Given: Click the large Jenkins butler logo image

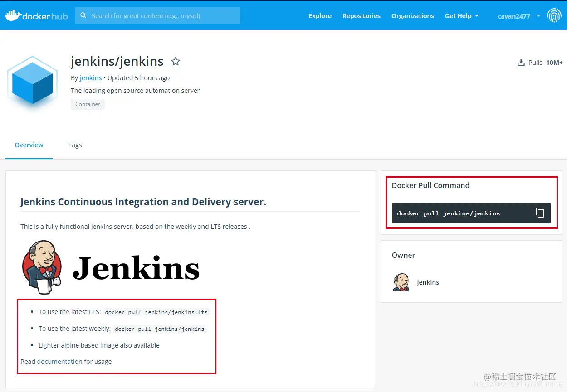Looking at the screenshot, I should tap(111, 267).
